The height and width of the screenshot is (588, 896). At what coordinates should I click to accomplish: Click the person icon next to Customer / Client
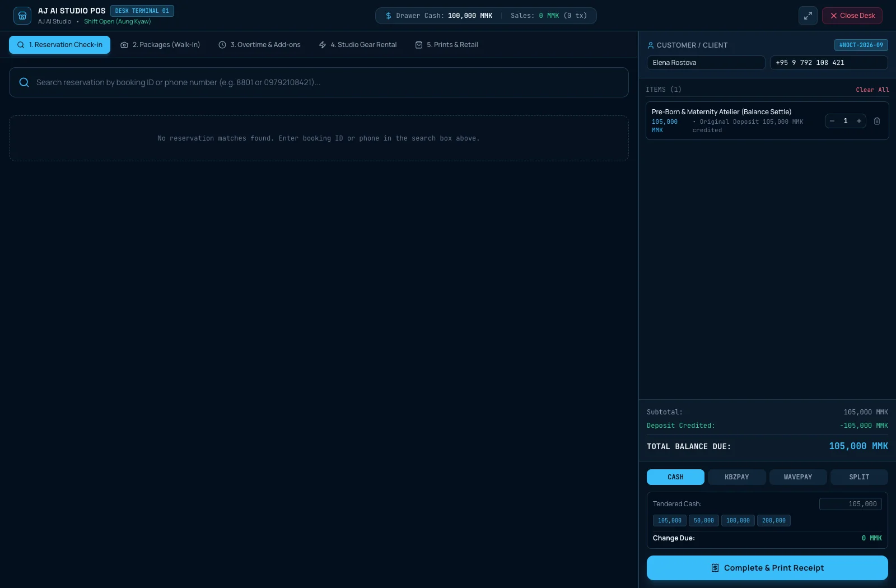pos(651,45)
